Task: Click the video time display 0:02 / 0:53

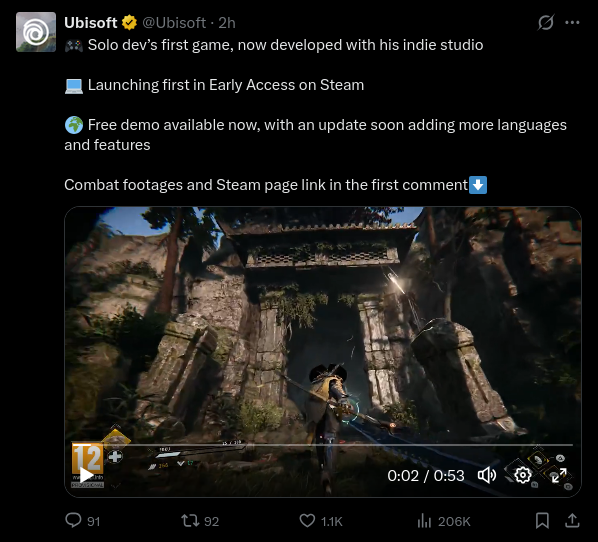Action: [x=426, y=476]
